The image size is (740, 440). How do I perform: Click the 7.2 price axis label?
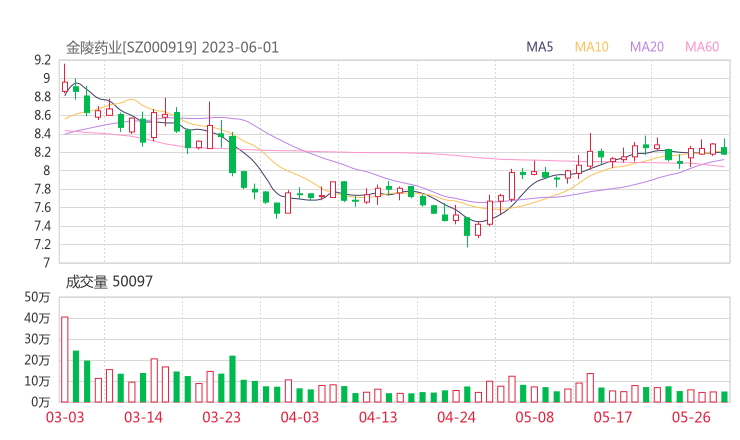[x=42, y=244]
